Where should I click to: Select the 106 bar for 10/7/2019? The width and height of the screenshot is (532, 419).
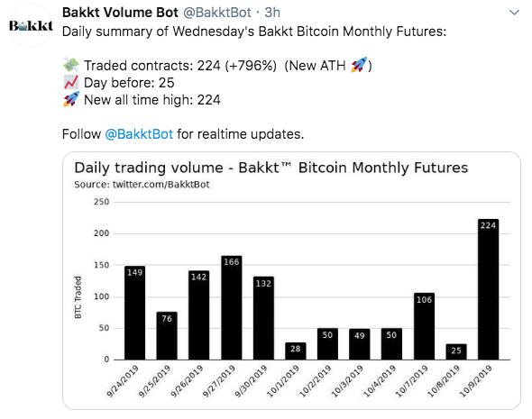pos(424,326)
